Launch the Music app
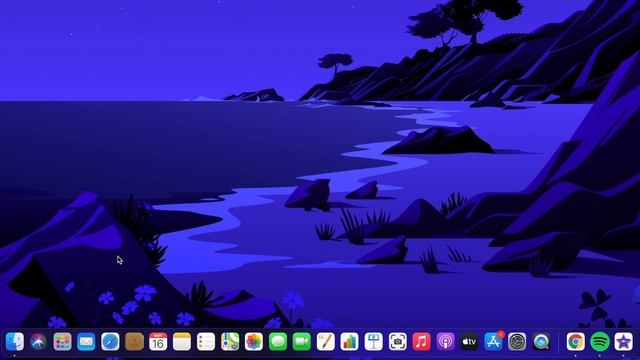Screen dimensions: 640x360 (422, 342)
